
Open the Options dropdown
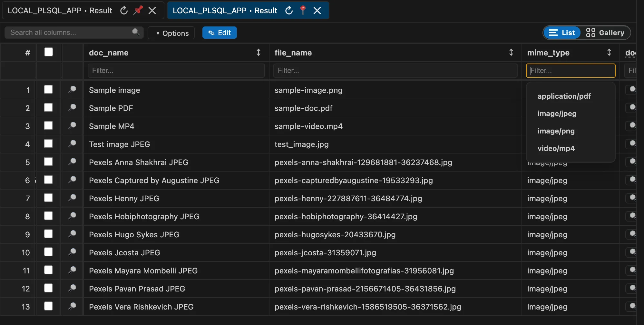[171, 33]
